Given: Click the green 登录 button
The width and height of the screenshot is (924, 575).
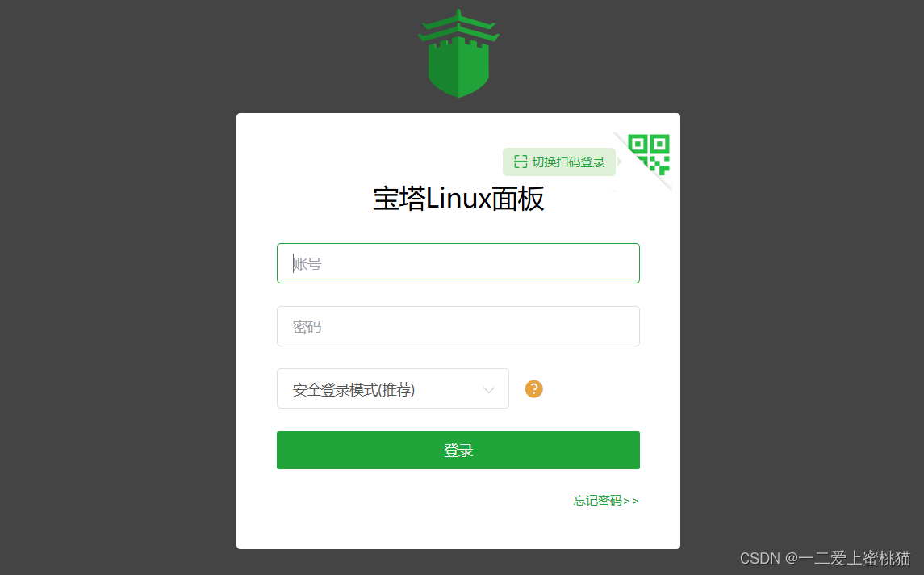Looking at the screenshot, I should (x=458, y=451).
